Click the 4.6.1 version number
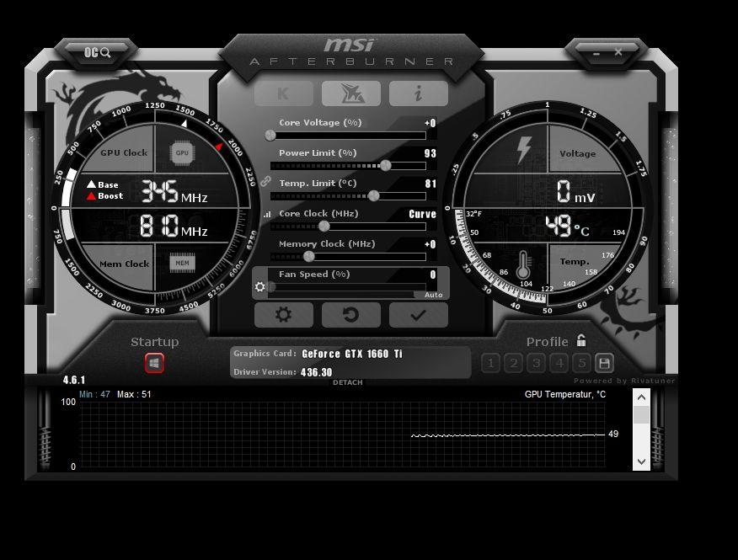Viewport: 738px width, 560px height. [x=74, y=380]
